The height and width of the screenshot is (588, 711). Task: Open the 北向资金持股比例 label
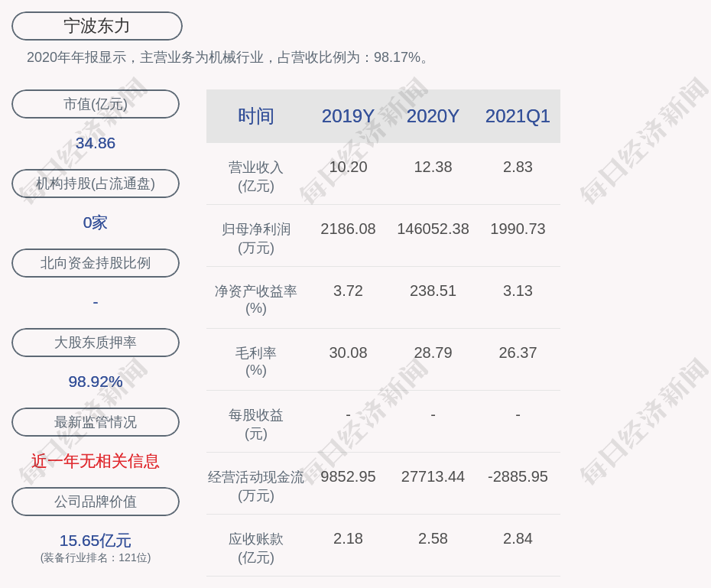click(96, 263)
